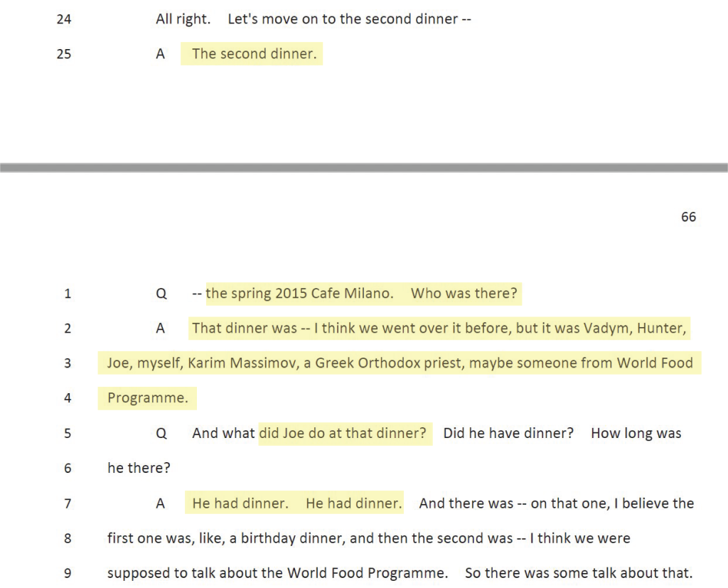The width and height of the screenshot is (728, 588).
Task: Click line number 25 in margin
Action: coord(64,54)
